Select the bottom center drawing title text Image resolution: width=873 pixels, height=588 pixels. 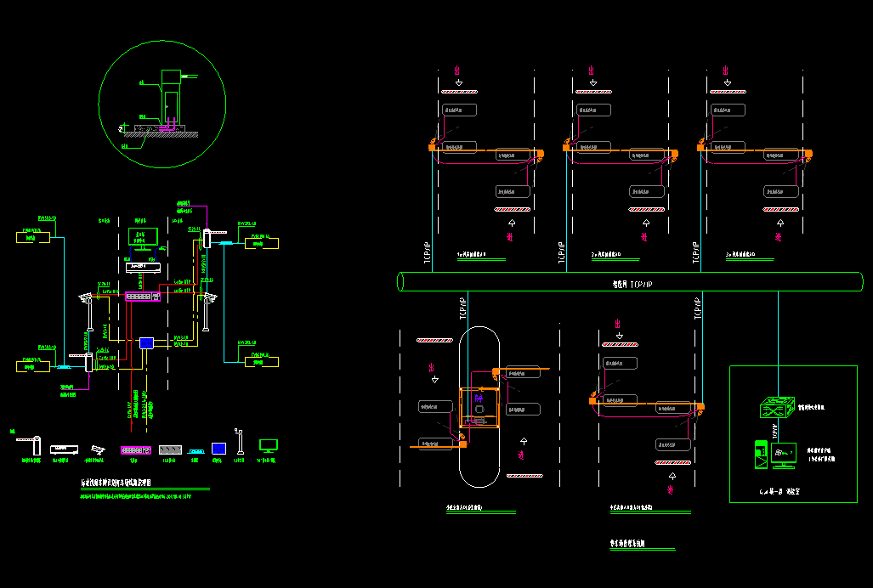[627, 542]
